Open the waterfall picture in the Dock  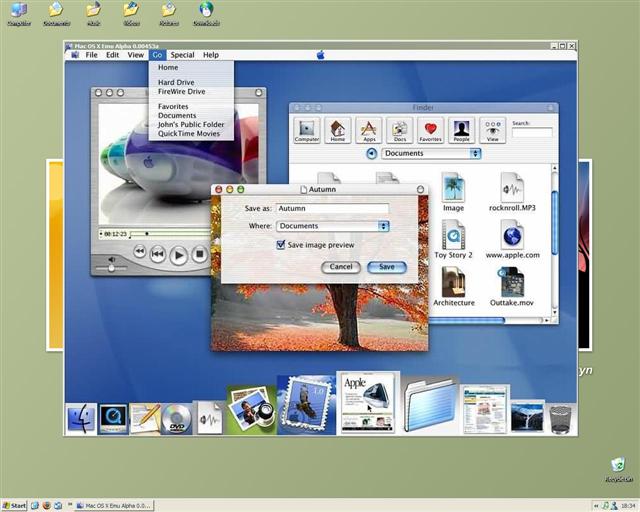pyautogui.click(x=527, y=417)
